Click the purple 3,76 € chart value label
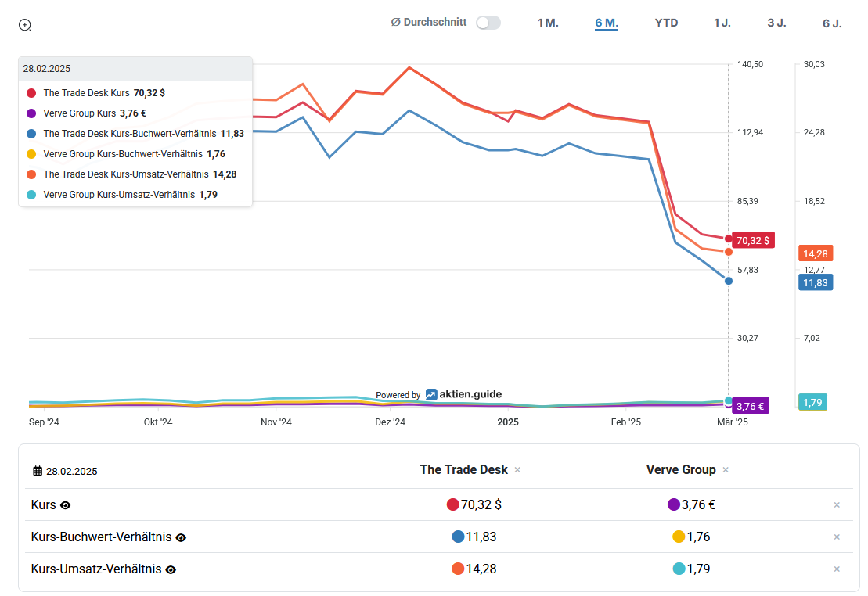 click(x=750, y=406)
